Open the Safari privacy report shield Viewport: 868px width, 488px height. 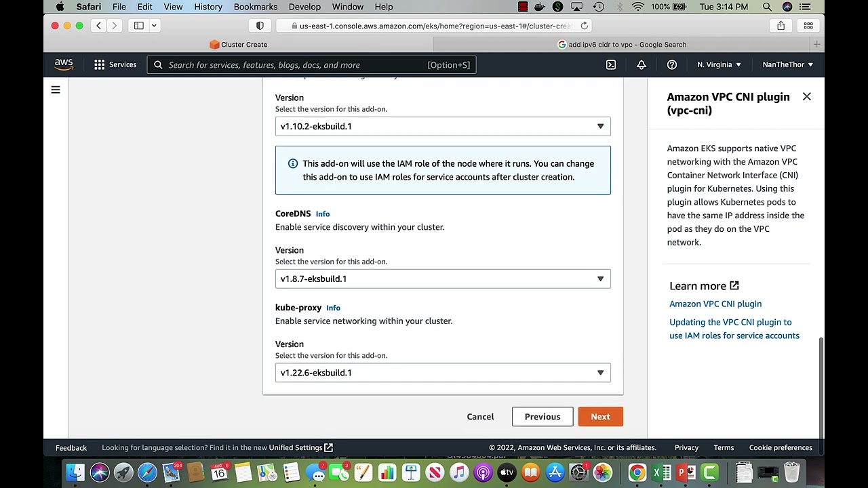tap(260, 26)
